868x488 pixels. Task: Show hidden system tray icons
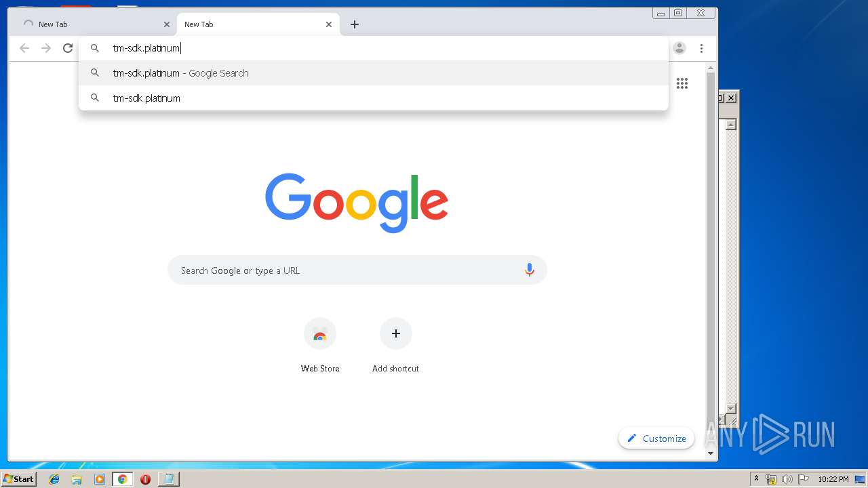[x=756, y=479]
